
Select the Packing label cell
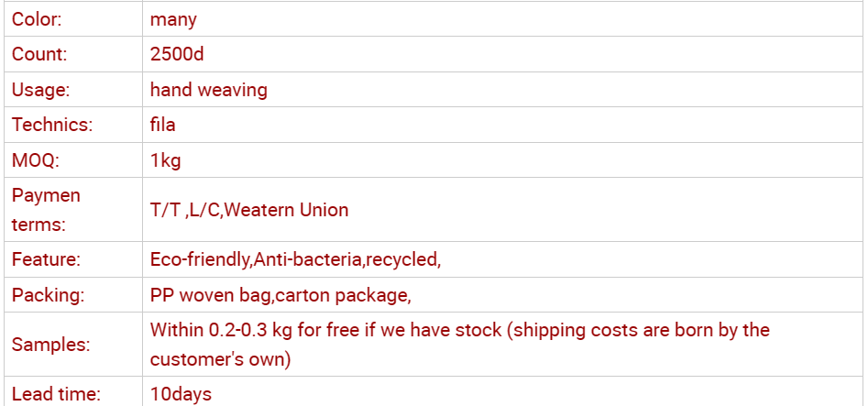pyautogui.click(x=48, y=295)
